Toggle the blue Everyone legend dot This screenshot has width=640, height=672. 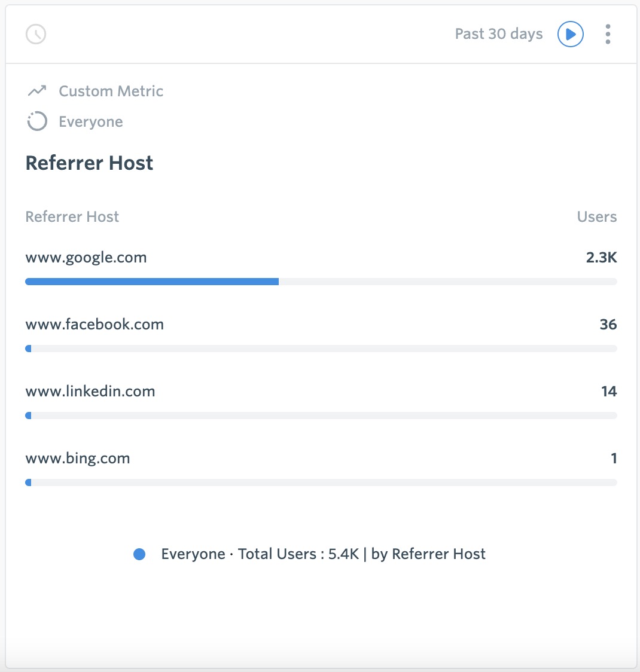click(x=139, y=554)
